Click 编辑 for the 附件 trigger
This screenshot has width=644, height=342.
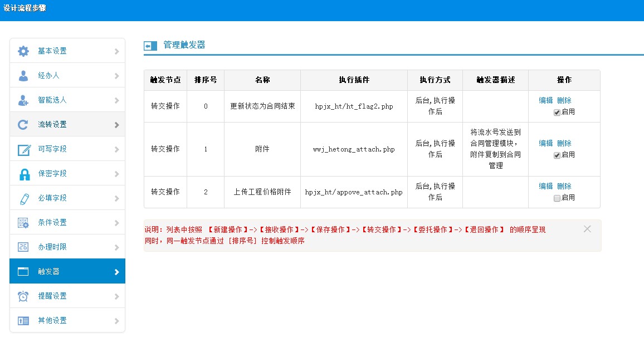(546, 143)
